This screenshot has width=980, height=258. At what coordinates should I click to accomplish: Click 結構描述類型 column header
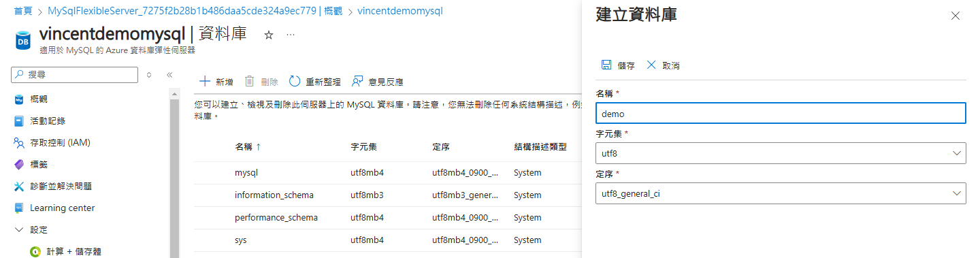[x=540, y=147]
